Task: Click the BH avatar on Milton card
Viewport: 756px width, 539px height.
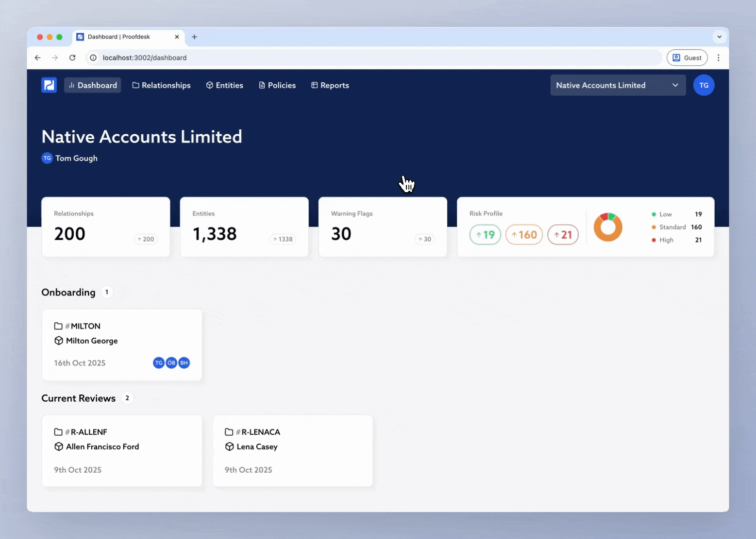Action: (x=184, y=363)
